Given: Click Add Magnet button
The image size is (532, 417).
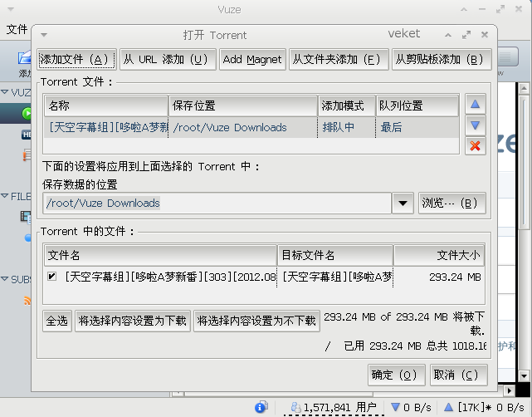Looking at the screenshot, I should 252,60.
